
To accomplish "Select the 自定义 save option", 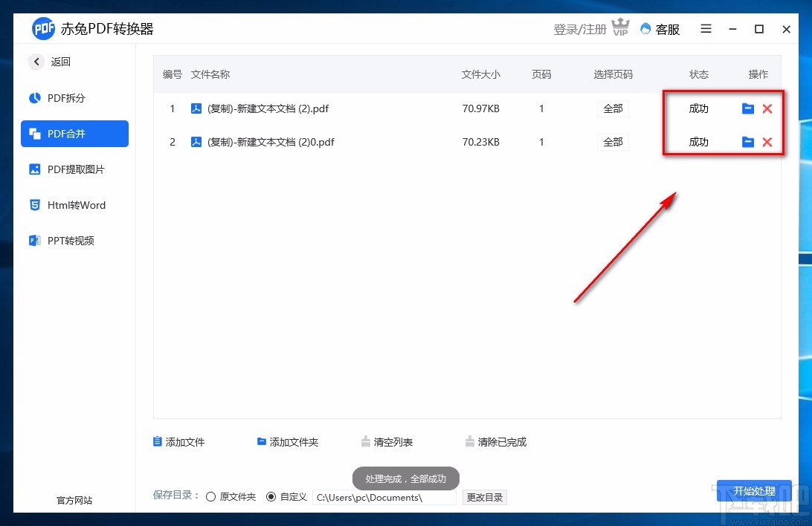I will tap(271, 496).
